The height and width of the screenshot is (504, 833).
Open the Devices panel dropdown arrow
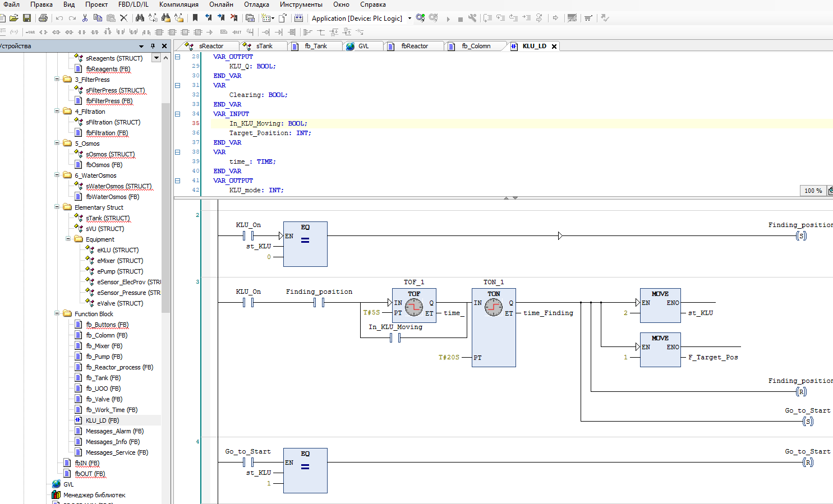(141, 46)
